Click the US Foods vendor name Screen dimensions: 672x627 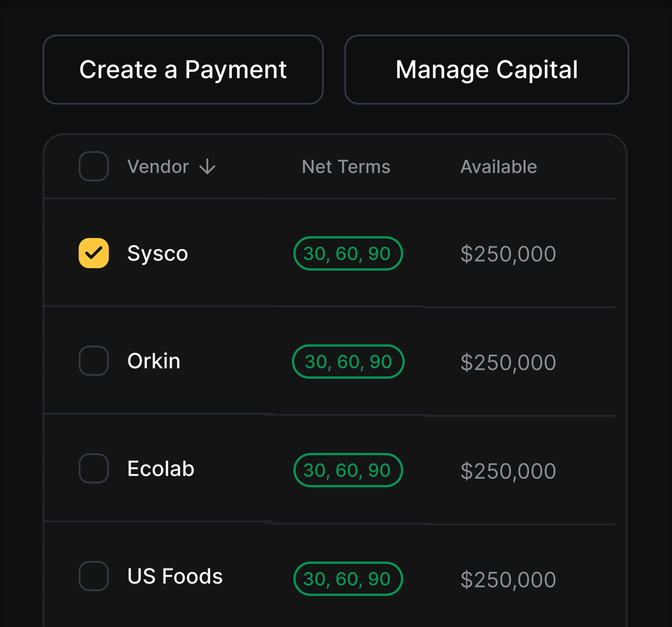[x=175, y=576]
